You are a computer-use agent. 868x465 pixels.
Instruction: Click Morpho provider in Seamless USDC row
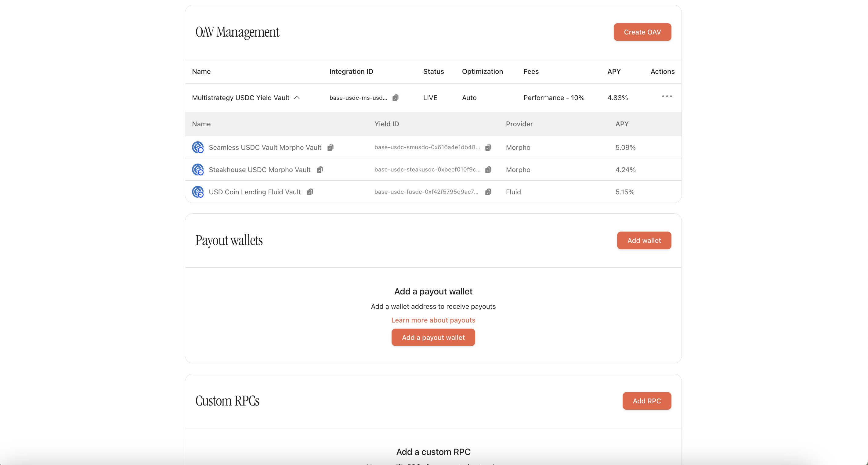tap(518, 147)
